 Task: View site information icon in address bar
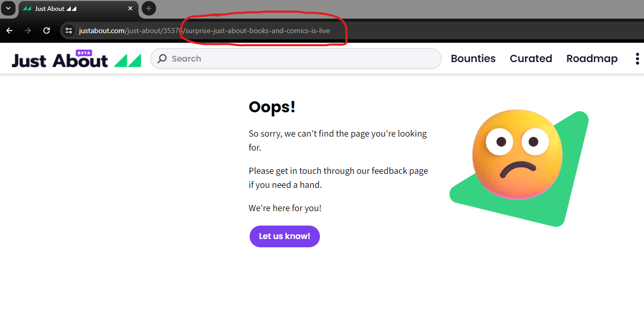tap(69, 31)
